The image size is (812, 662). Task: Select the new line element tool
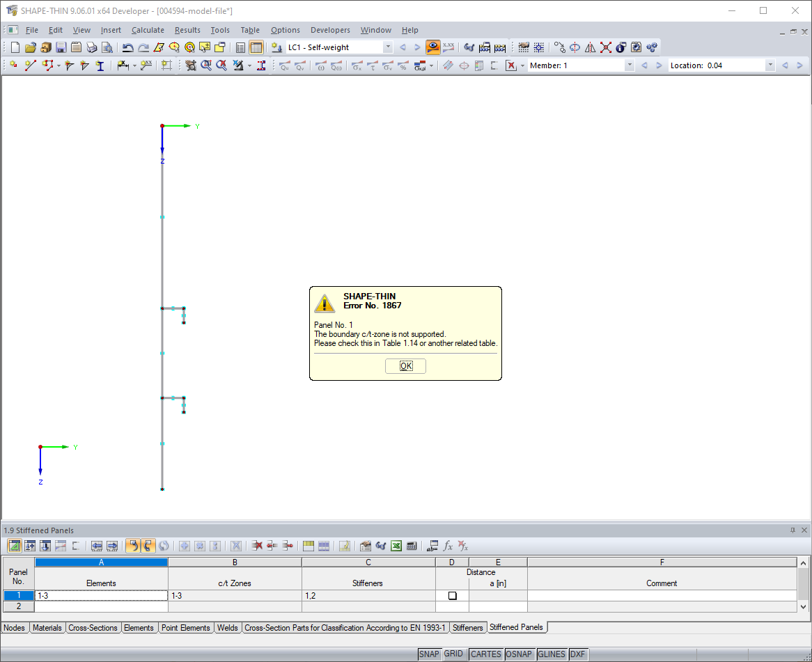pos(30,65)
